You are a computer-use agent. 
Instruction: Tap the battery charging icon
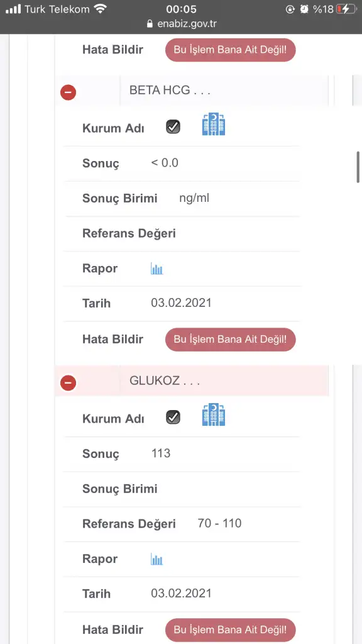click(346, 9)
